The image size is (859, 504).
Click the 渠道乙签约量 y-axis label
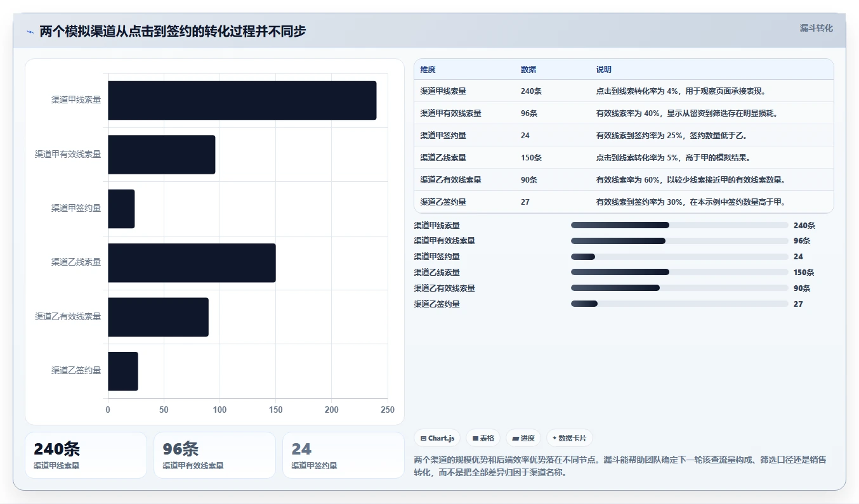click(x=76, y=371)
